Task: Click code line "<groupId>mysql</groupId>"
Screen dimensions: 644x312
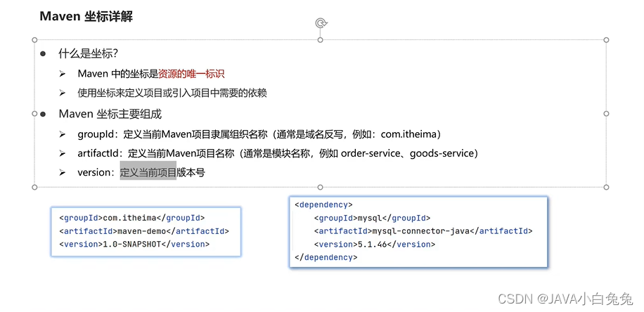Action: tap(373, 218)
